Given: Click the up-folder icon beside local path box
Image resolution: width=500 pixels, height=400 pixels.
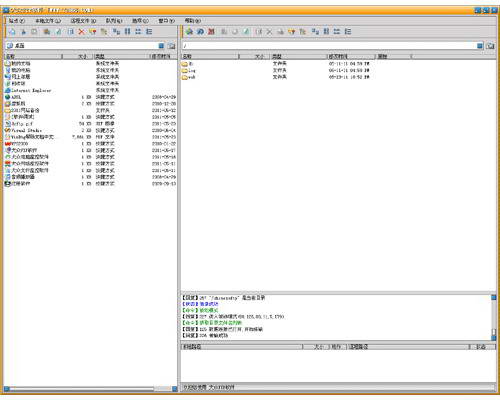Looking at the screenshot, I should point(171,46).
